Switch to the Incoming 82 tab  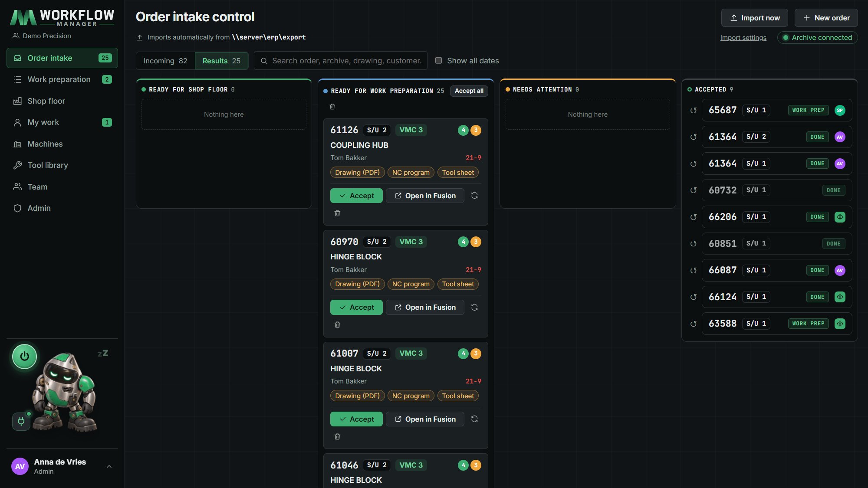pyautogui.click(x=165, y=61)
